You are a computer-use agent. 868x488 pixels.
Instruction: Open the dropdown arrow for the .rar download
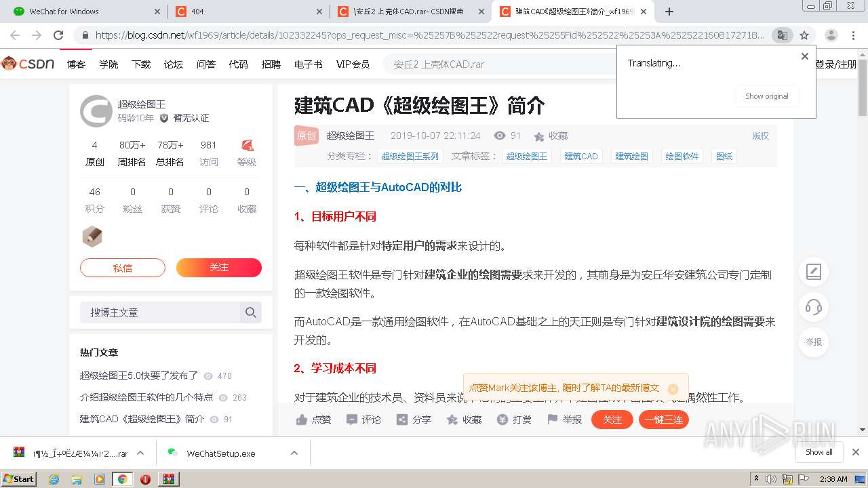(140, 453)
